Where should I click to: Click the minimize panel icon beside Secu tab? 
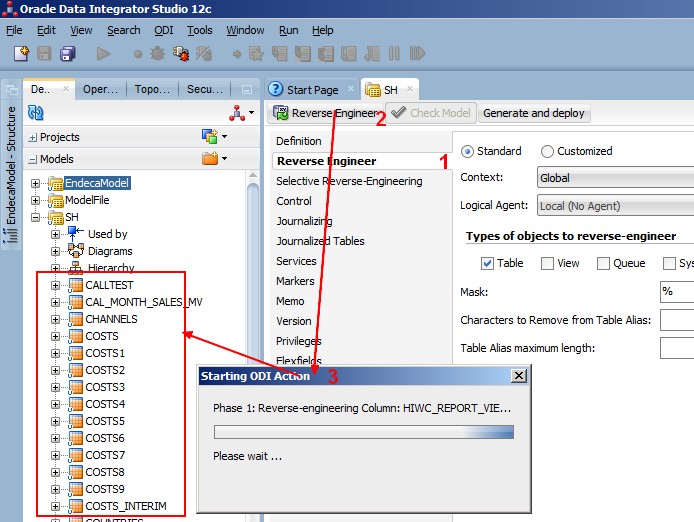pos(247,90)
